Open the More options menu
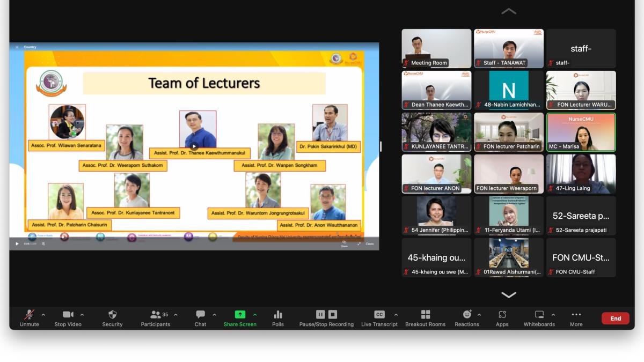644x362 pixels. (x=576, y=317)
